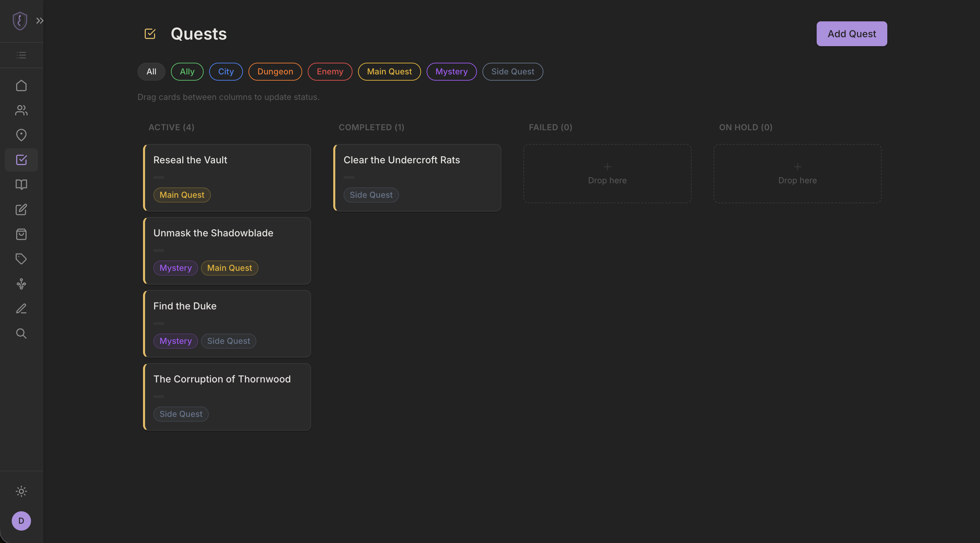The image size is (980, 543).
Task: Filter quests by Dungeon tag
Action: point(275,72)
